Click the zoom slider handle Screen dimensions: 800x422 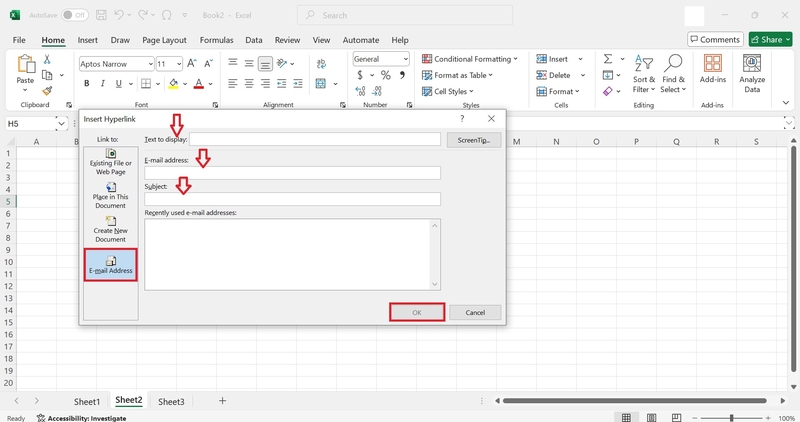731,418
